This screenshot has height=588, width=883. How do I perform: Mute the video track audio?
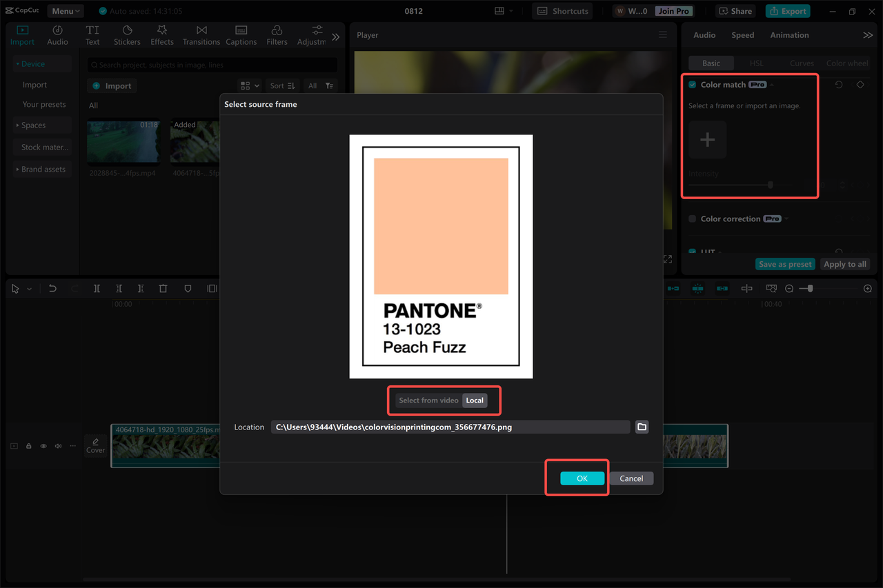(58, 446)
